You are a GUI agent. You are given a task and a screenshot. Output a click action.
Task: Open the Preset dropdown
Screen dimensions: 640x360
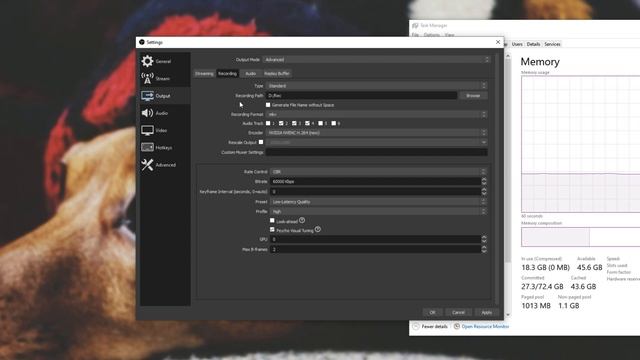click(378, 202)
